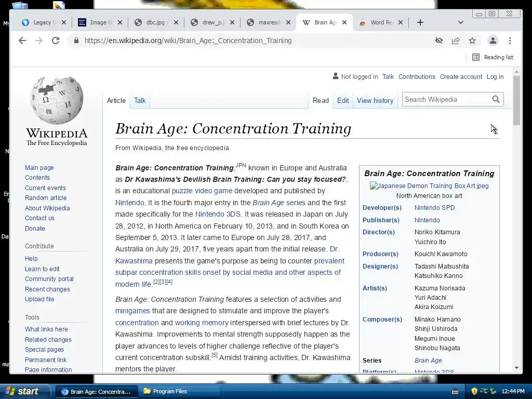Open the Reading list panel
This screenshot has width=532, height=399.
click(493, 57)
